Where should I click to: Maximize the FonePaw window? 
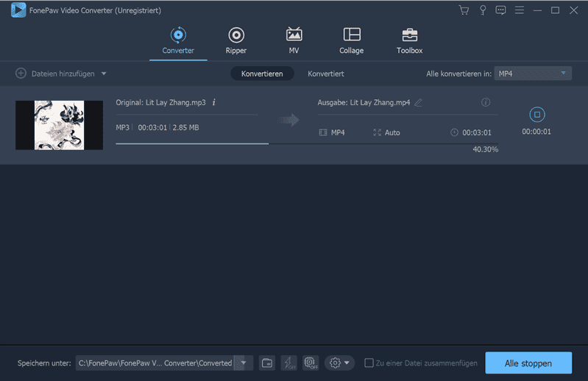pos(556,10)
